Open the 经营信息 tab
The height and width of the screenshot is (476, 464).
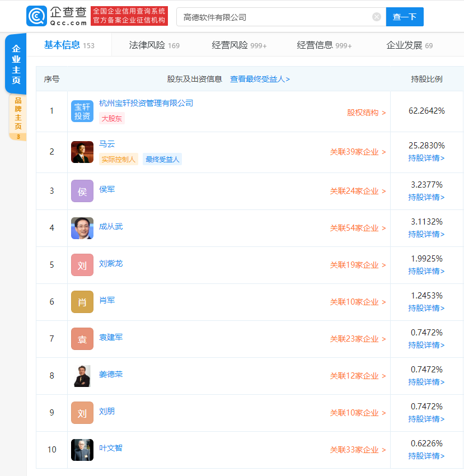(324, 45)
